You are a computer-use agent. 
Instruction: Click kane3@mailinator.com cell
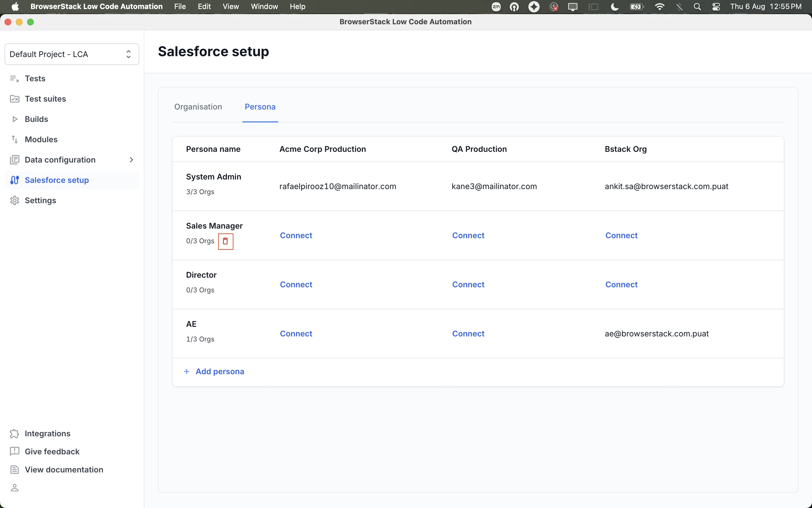coord(494,187)
